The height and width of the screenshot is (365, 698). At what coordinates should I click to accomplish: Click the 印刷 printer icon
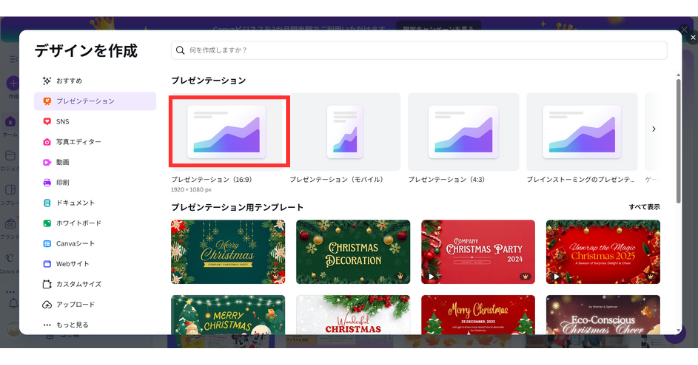coord(47,182)
